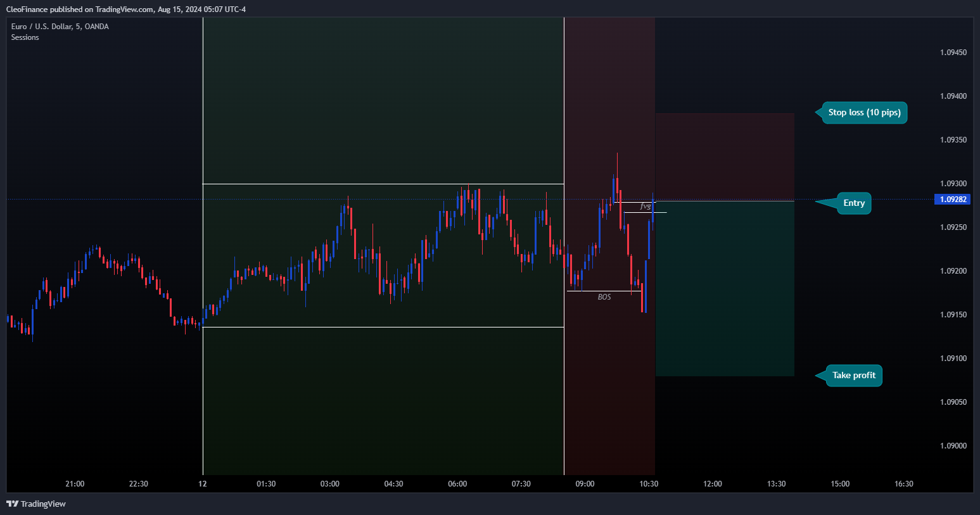This screenshot has width=980, height=515.
Task: Click the Entry callout label
Action: point(854,203)
